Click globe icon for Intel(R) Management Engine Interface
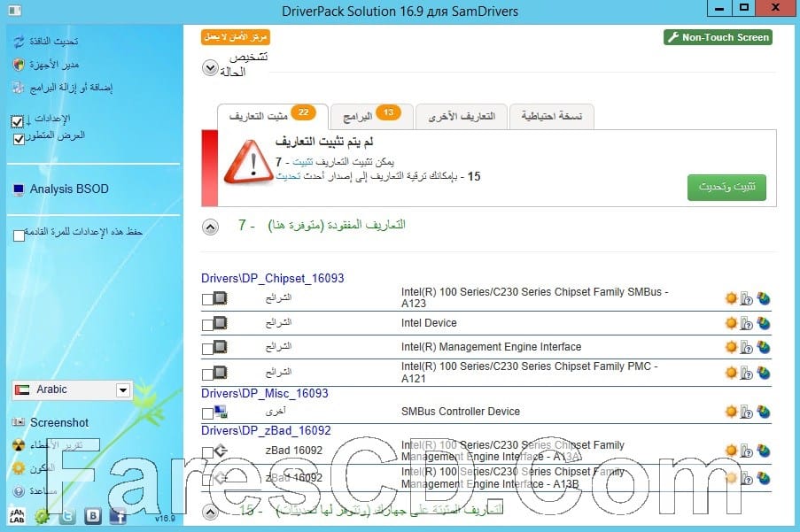Viewport: 800px width, 532px height. pyautogui.click(x=764, y=347)
